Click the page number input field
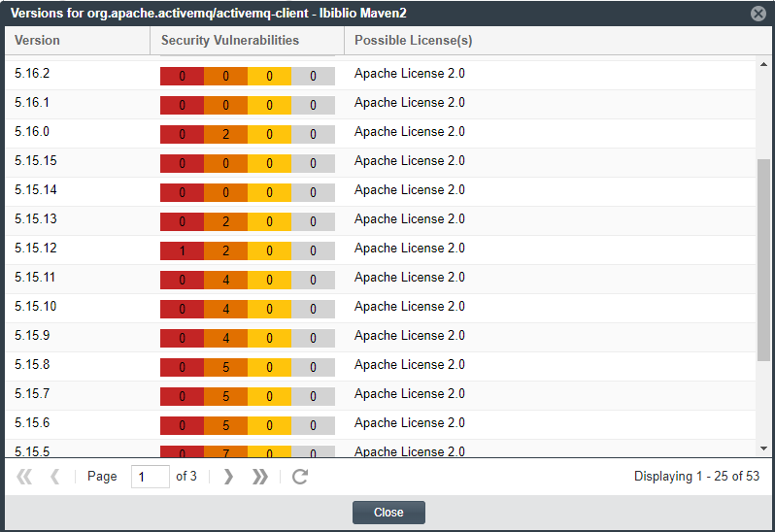The image size is (775, 532). (x=151, y=477)
